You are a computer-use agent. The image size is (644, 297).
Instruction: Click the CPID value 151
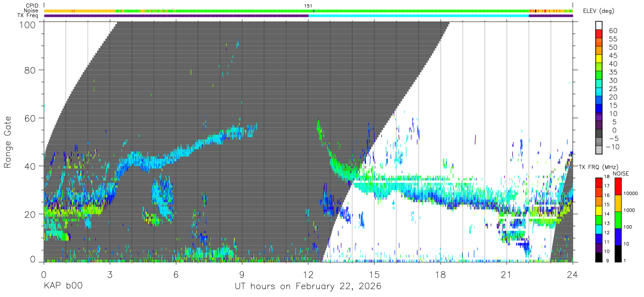click(x=308, y=6)
